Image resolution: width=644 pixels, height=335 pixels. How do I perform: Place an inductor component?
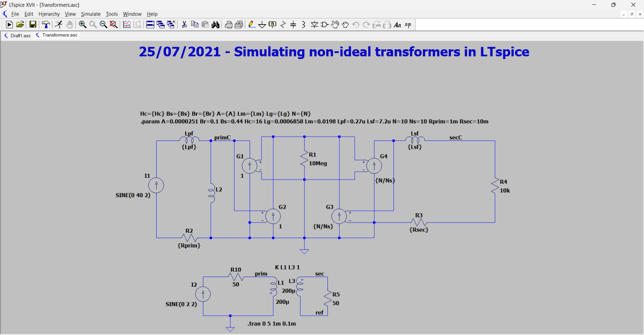tap(303, 24)
